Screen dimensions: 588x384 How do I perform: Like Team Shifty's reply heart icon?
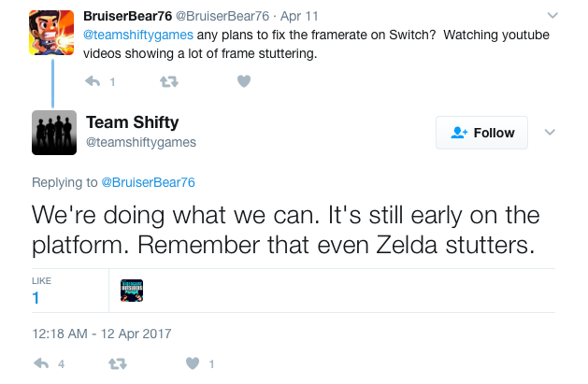[x=193, y=363]
